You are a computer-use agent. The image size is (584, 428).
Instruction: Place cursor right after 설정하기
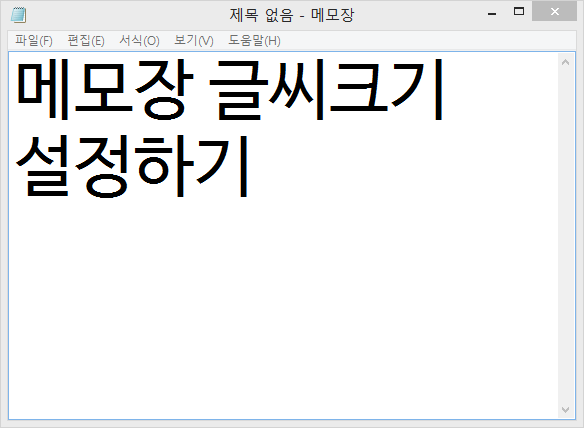click(x=251, y=166)
